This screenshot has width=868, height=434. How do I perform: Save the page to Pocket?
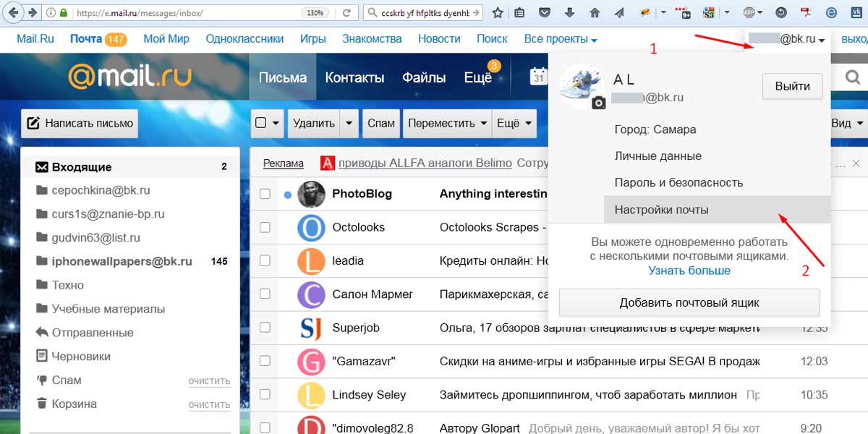pyautogui.click(x=545, y=12)
